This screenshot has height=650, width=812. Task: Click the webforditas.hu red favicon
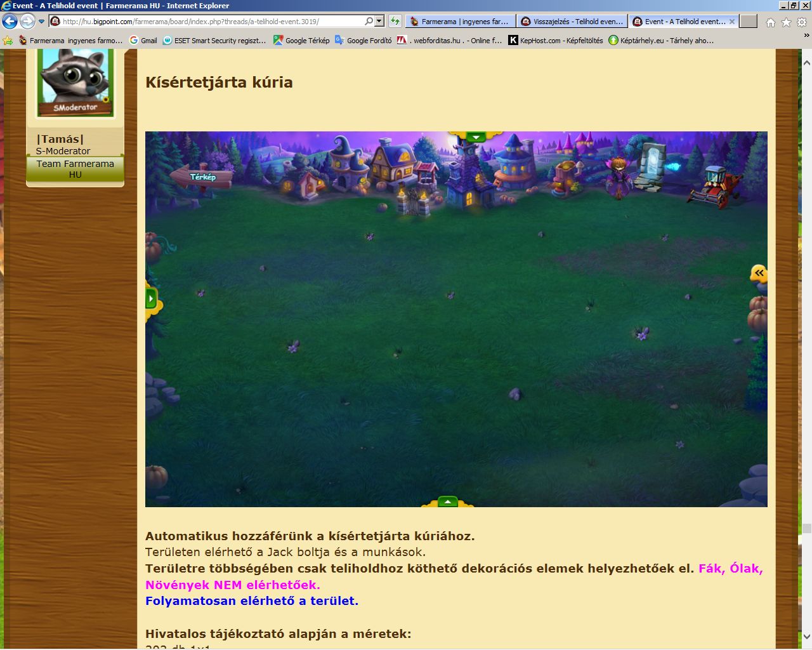(402, 40)
